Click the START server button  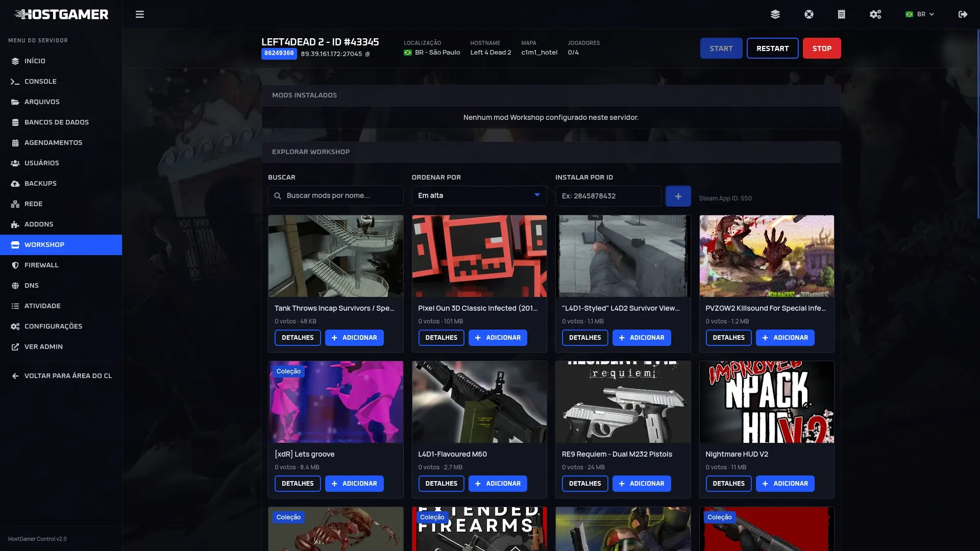click(x=721, y=48)
